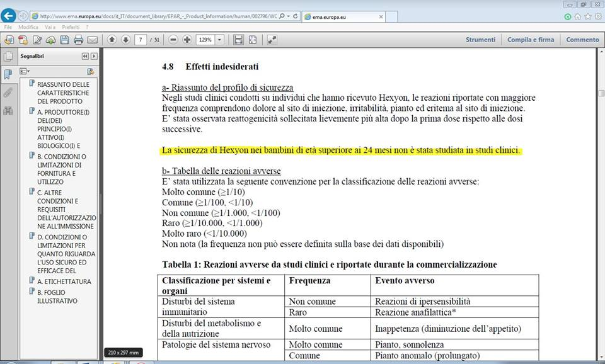Click the page number field showing 7

[x=141, y=40]
